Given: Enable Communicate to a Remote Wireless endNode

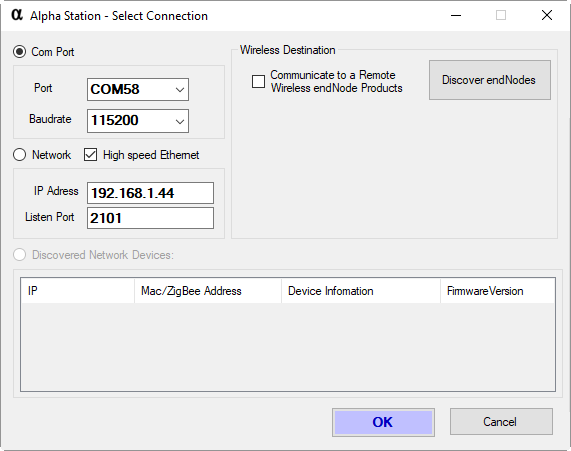Looking at the screenshot, I should (259, 81).
